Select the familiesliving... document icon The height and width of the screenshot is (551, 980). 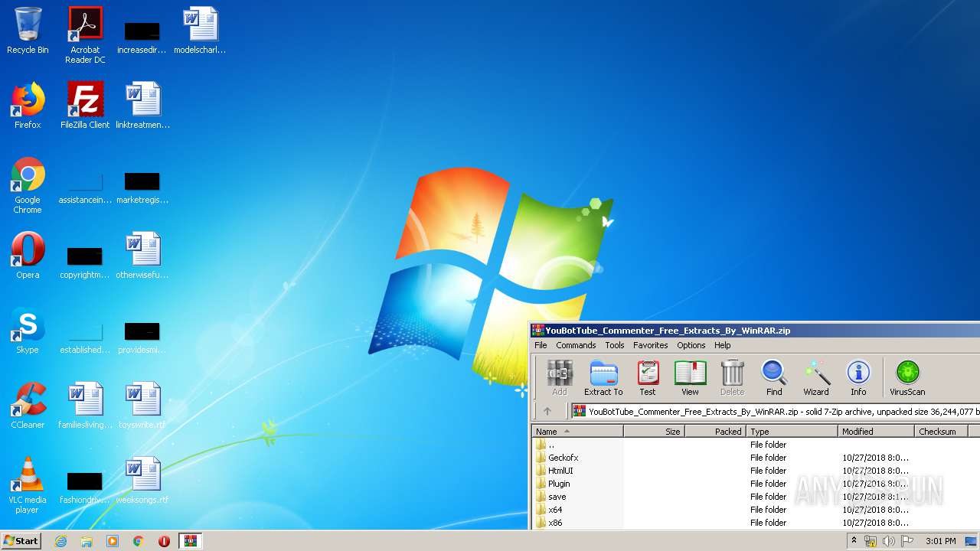[85, 406]
